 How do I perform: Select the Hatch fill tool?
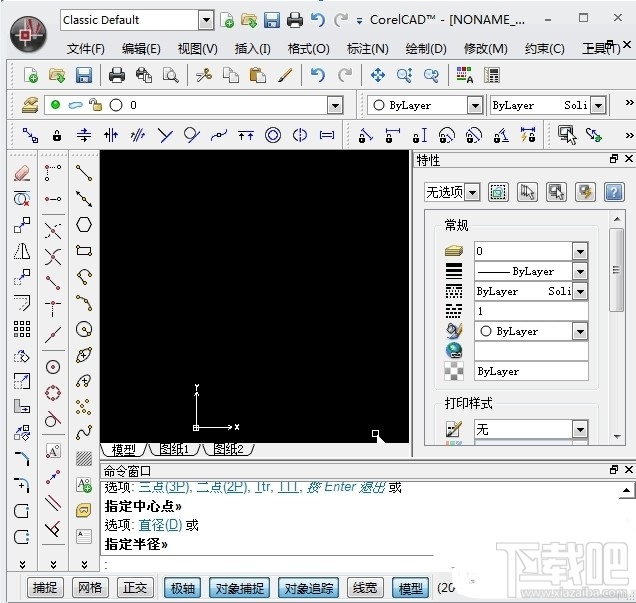[x=84, y=459]
